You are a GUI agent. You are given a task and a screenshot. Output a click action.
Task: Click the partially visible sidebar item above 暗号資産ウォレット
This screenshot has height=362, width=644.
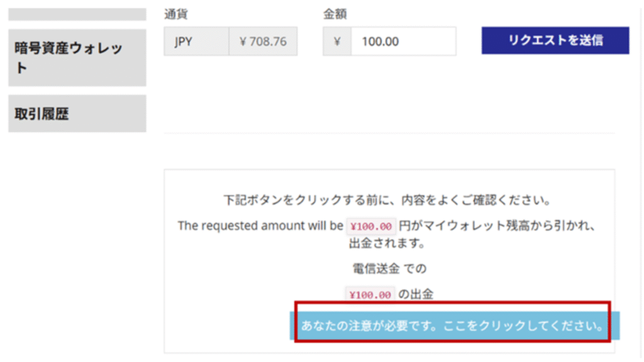coord(77,14)
